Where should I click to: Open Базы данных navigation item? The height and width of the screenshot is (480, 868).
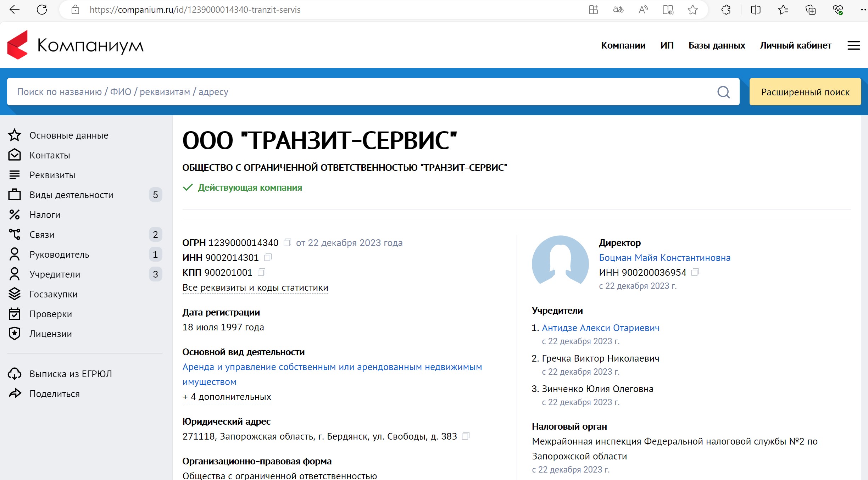click(717, 45)
